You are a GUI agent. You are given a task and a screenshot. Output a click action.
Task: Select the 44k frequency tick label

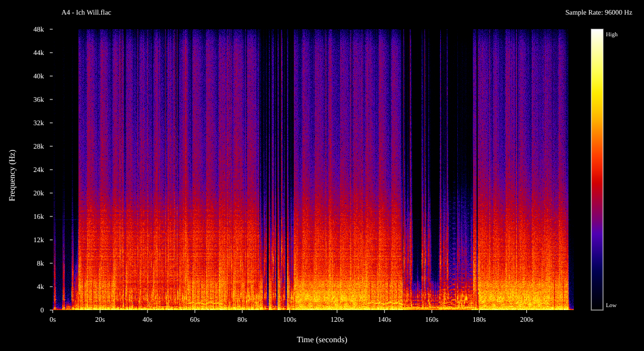[39, 53]
